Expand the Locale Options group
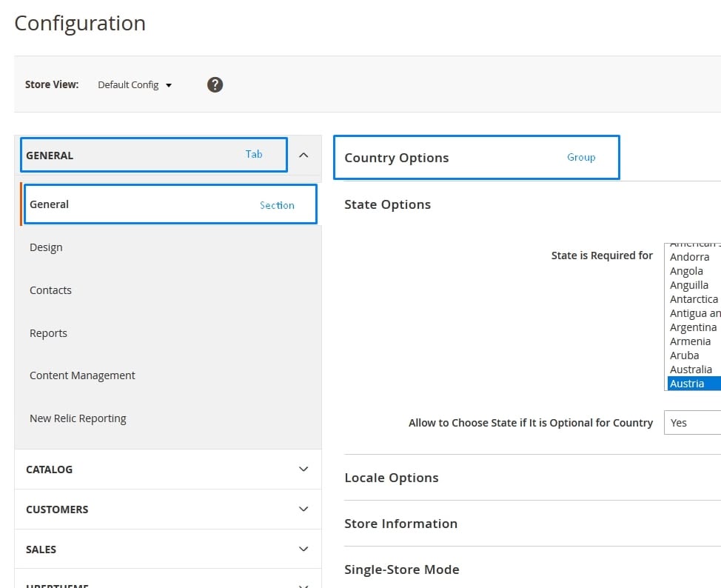Screen dimensions: 721x588 (392, 478)
